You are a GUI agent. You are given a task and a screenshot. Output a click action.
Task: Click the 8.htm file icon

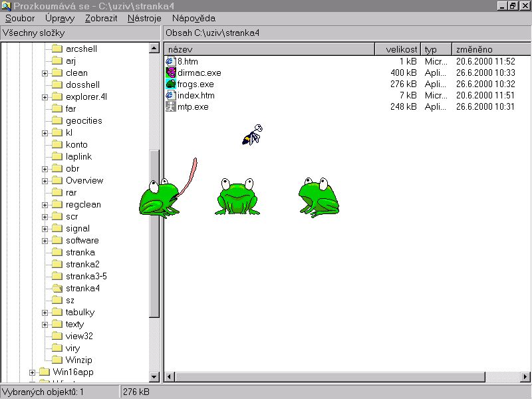170,61
